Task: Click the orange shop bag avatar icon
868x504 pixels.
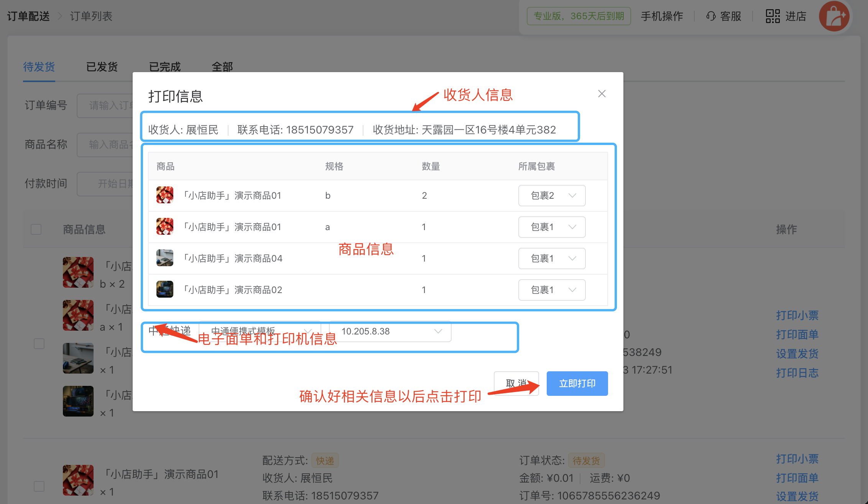Action: [834, 16]
